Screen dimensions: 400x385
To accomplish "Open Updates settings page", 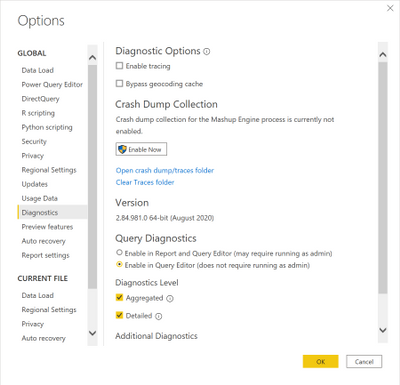I will click(x=35, y=184).
